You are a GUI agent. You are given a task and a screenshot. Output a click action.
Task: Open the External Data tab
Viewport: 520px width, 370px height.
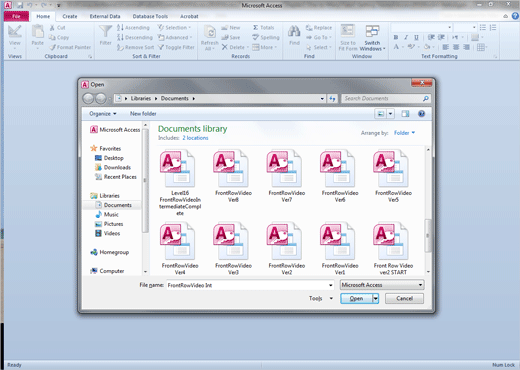tap(105, 16)
